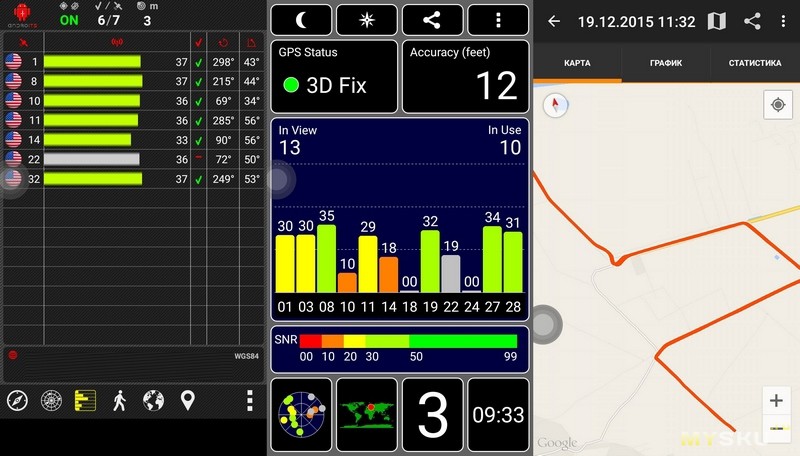
Task: Open GPS Status app overflow menu
Action: click(498, 20)
